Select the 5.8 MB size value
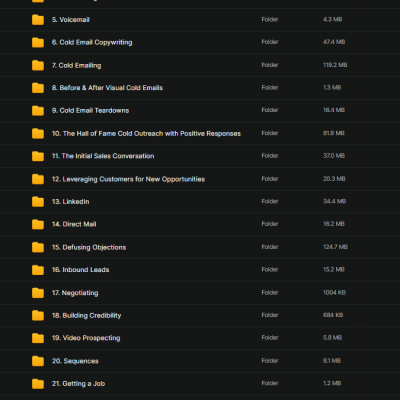Image resolution: width=400 pixels, height=400 pixels. pos(332,338)
